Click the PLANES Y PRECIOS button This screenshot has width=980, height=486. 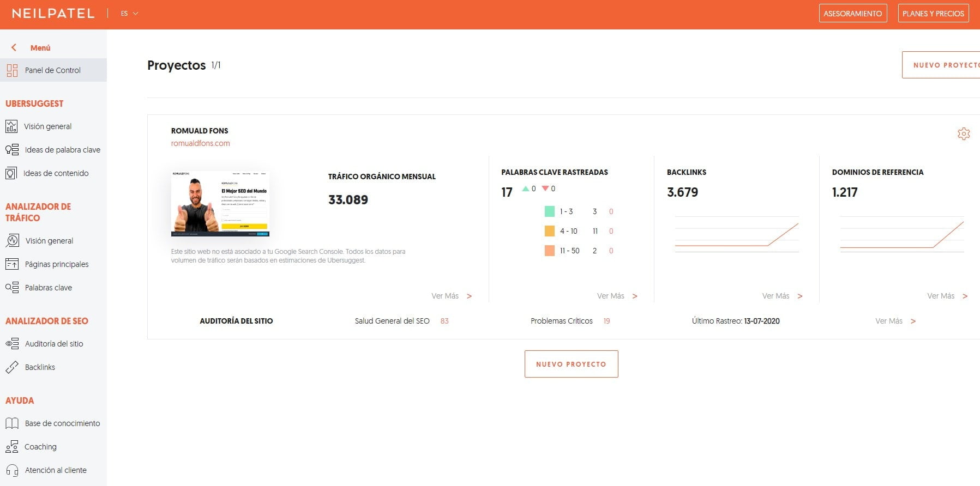tap(933, 14)
